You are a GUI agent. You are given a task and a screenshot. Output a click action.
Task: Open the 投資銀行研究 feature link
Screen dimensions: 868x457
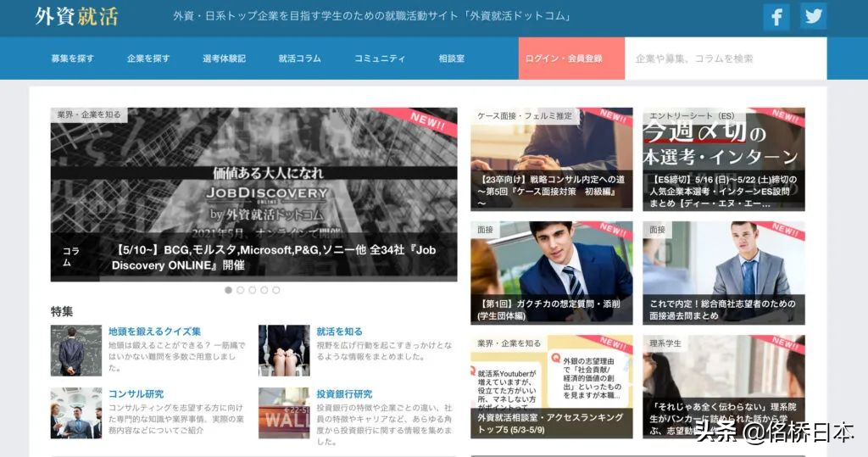tap(344, 394)
